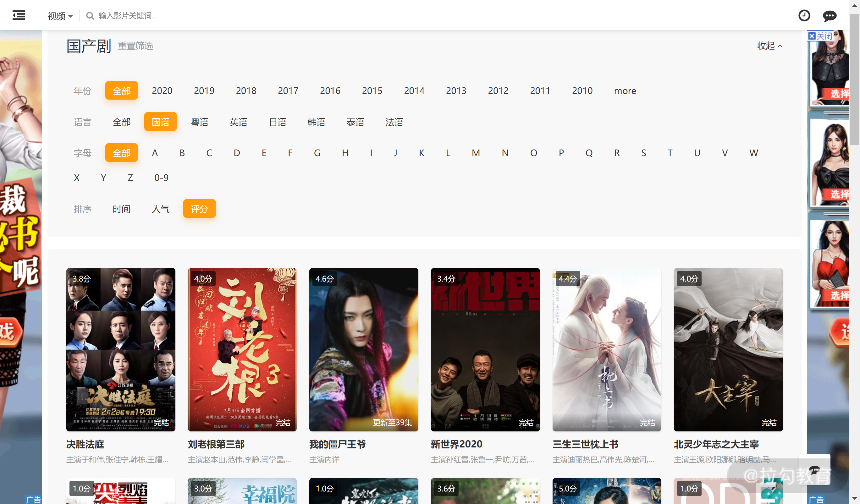Screen dimensions: 860x504
Task: Filter by year 2011
Action: 540,90
